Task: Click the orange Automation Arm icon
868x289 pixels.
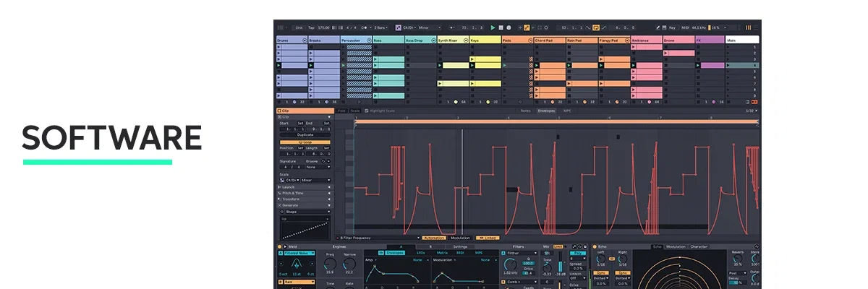Action: pos(527,27)
